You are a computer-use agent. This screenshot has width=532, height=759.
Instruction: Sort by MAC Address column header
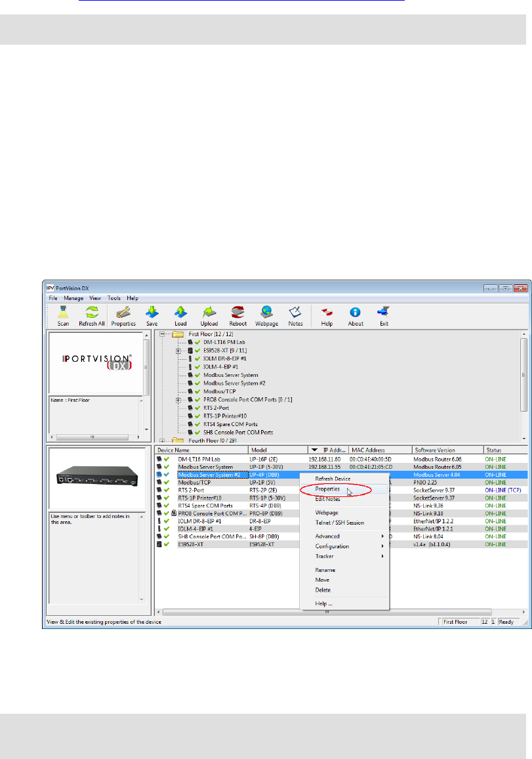380,450
